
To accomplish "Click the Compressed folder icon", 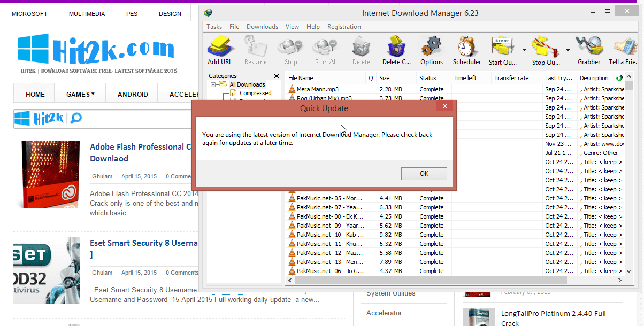I will coord(233,93).
